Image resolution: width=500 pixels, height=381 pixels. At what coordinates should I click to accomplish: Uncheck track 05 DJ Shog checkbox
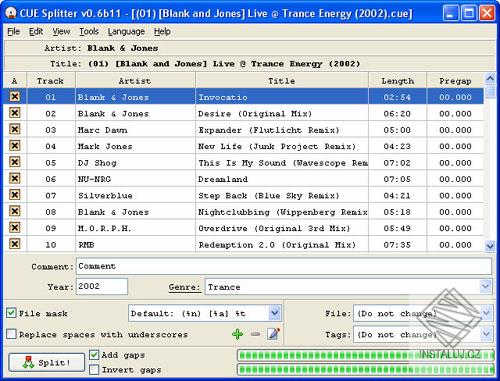coord(14,162)
